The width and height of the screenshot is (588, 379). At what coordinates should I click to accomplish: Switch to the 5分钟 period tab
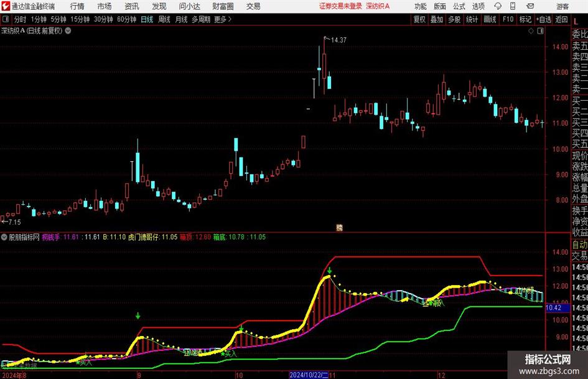(x=58, y=19)
